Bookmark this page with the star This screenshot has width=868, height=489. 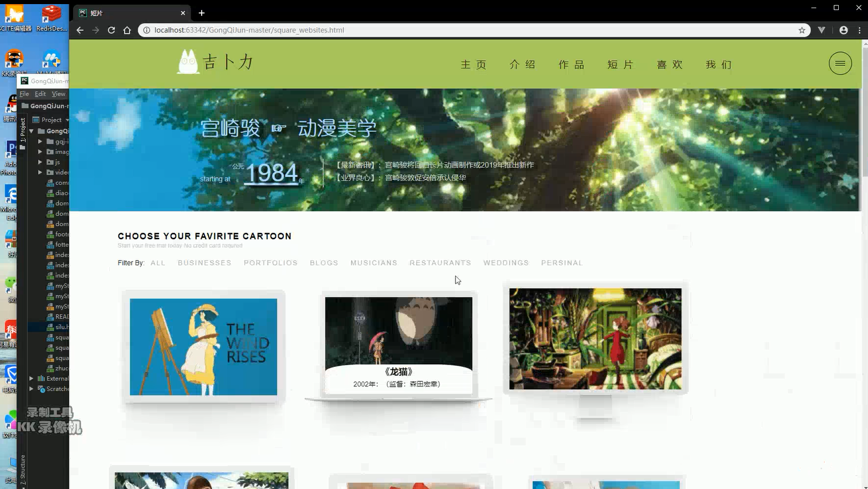pos(802,30)
